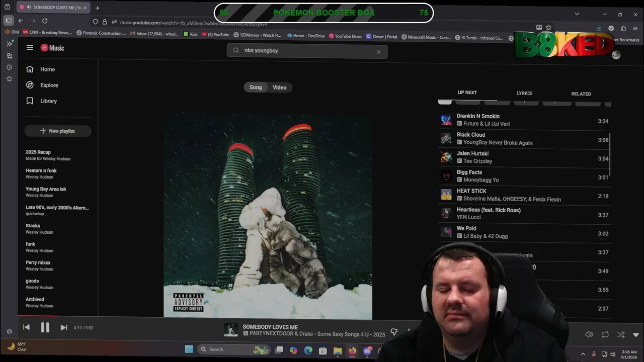Seek using the red song progress bar
Viewport: 644px width, 362px height.
coord(38,316)
